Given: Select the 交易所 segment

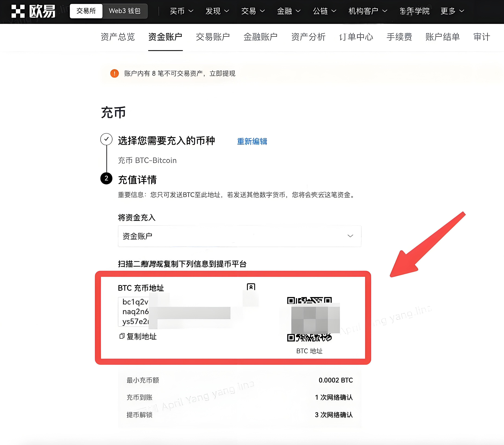Looking at the screenshot, I should pos(86,11).
